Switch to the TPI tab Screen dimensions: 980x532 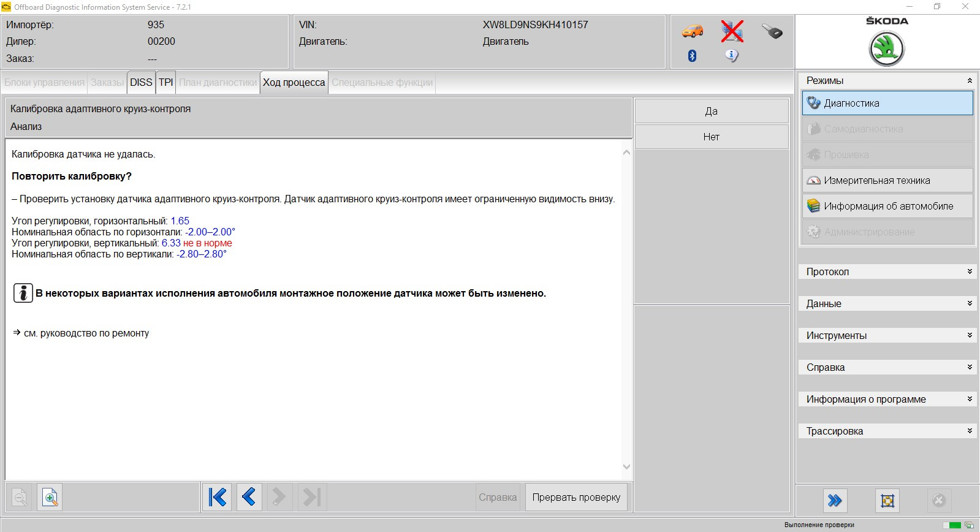point(166,82)
